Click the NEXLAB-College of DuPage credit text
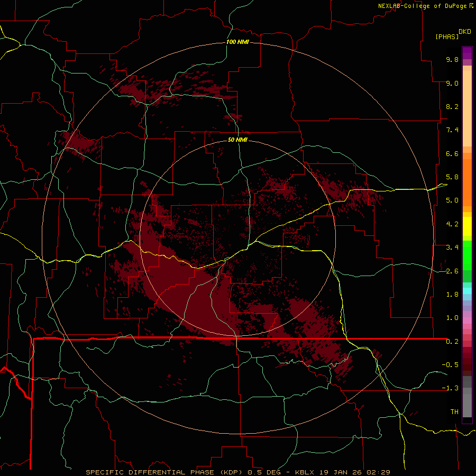This screenshot has width=476, height=476. pos(422,6)
